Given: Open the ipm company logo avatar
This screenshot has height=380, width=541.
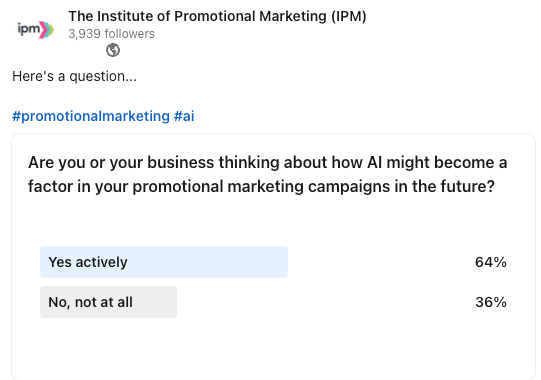Looking at the screenshot, I should (x=36, y=30).
